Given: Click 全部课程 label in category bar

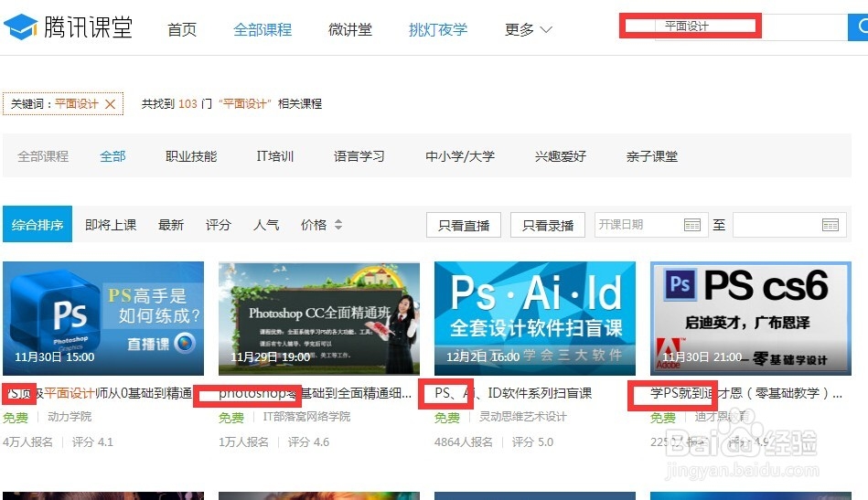Looking at the screenshot, I should pyautogui.click(x=43, y=156).
